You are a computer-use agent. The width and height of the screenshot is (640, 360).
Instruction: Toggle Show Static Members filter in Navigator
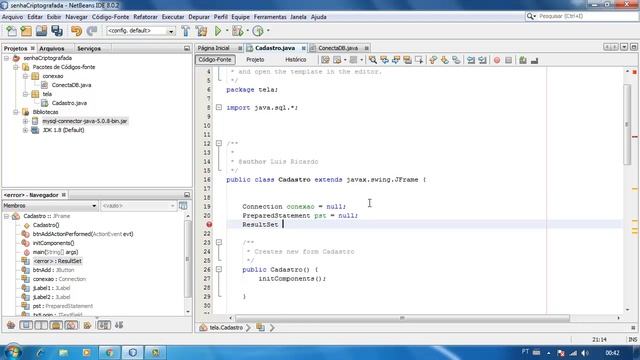tap(41, 325)
